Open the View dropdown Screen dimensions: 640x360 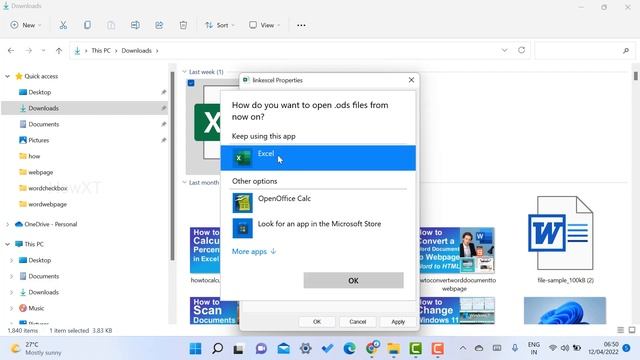coord(264,25)
